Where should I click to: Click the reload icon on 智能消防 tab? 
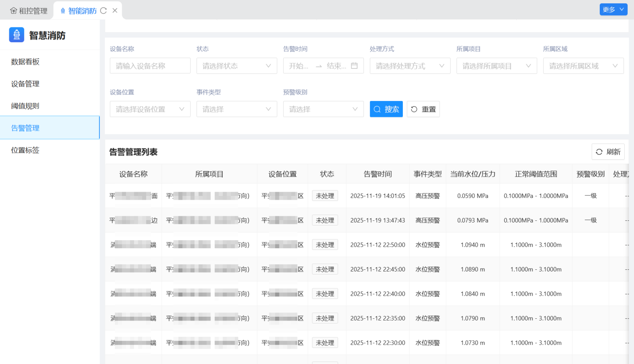(103, 11)
